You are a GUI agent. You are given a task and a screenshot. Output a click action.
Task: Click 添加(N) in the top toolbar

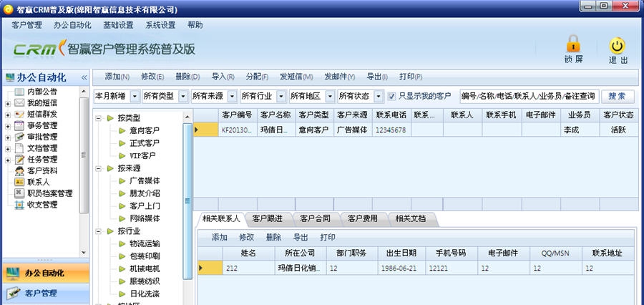pyautogui.click(x=117, y=77)
